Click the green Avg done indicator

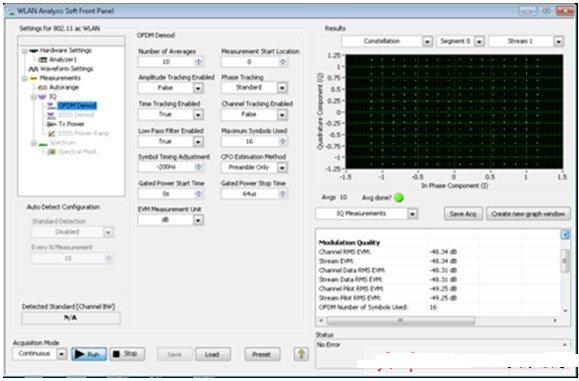[x=399, y=198]
